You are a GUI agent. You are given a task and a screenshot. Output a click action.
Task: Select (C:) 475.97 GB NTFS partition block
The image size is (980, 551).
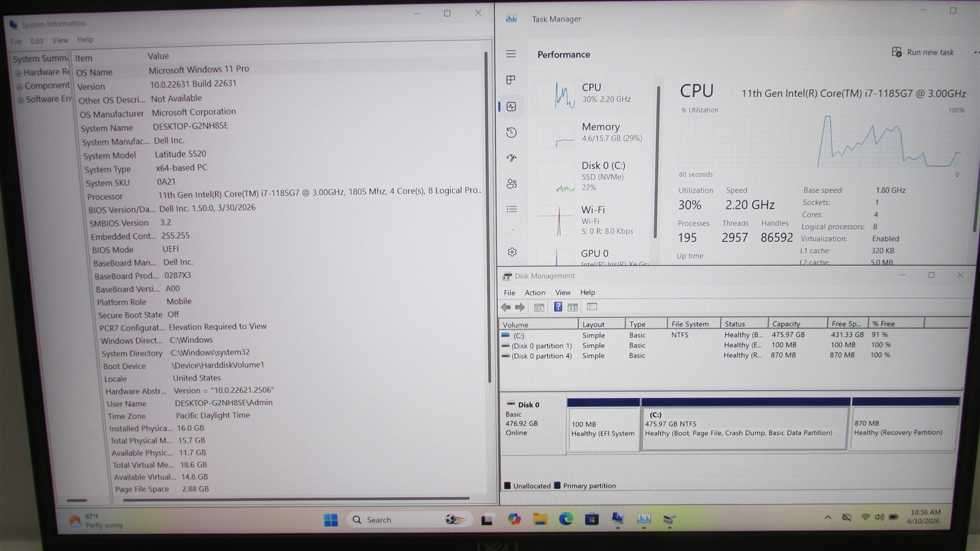tap(745, 424)
